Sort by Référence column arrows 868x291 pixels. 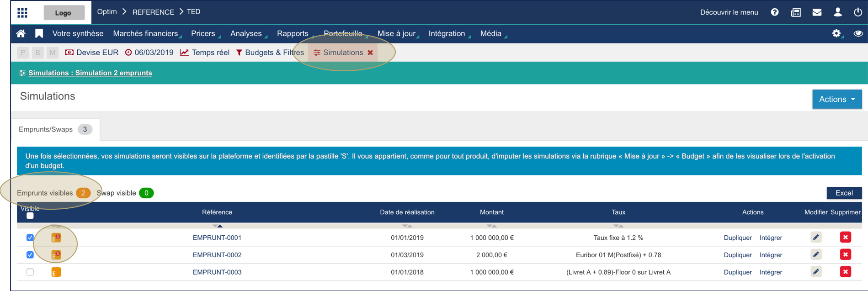[218, 226]
